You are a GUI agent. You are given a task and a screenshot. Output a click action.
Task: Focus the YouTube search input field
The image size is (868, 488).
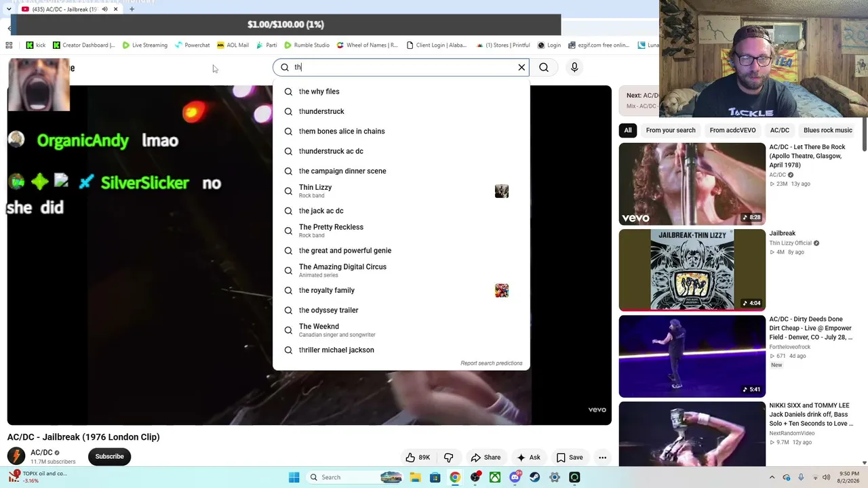click(403, 67)
